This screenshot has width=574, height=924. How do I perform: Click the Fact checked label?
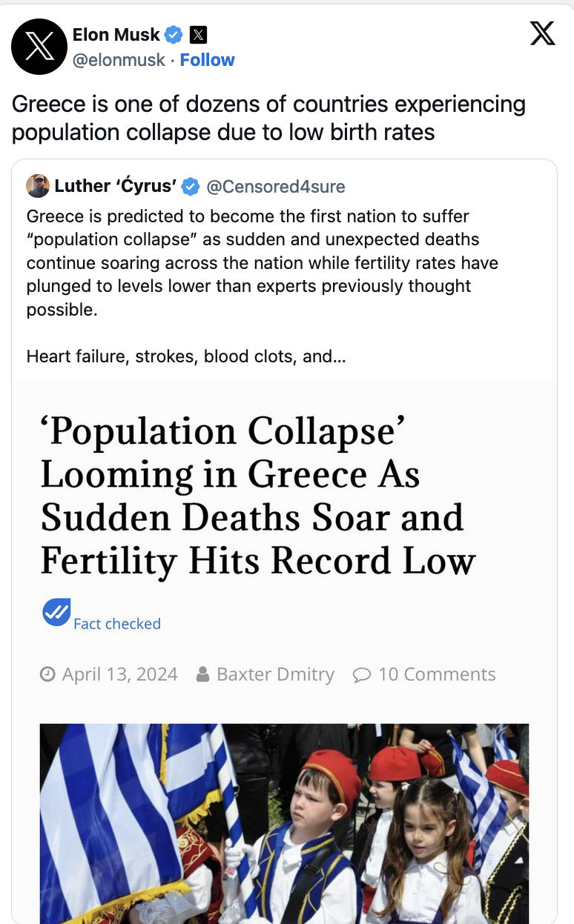pos(117,624)
